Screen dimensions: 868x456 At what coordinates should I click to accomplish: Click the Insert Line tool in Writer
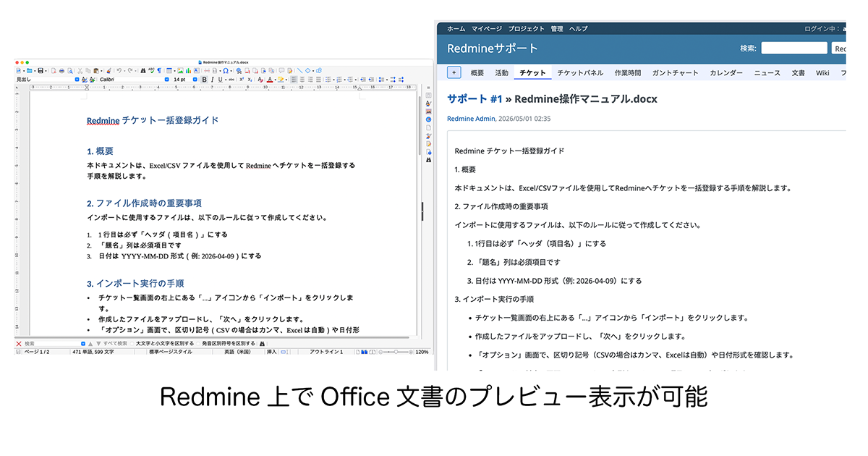[x=299, y=71]
